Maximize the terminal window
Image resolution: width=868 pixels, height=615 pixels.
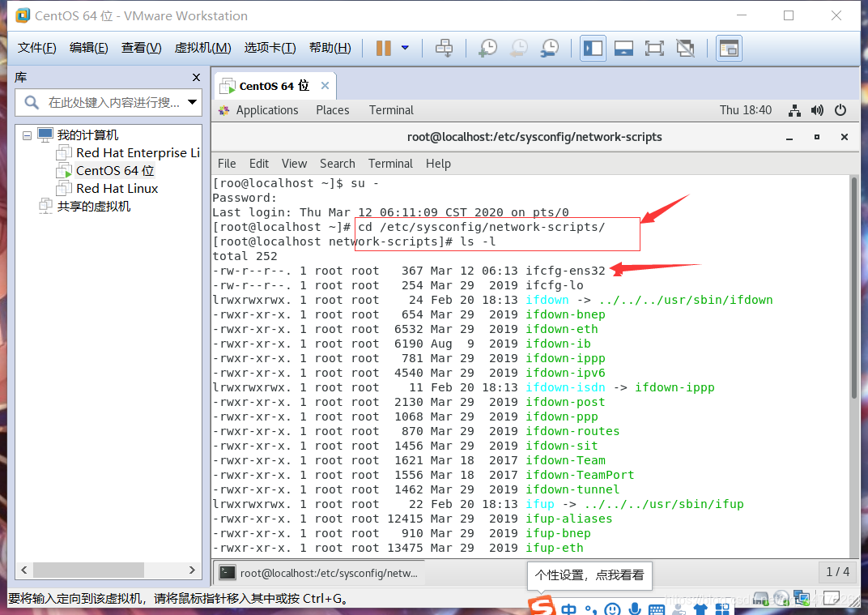click(816, 137)
